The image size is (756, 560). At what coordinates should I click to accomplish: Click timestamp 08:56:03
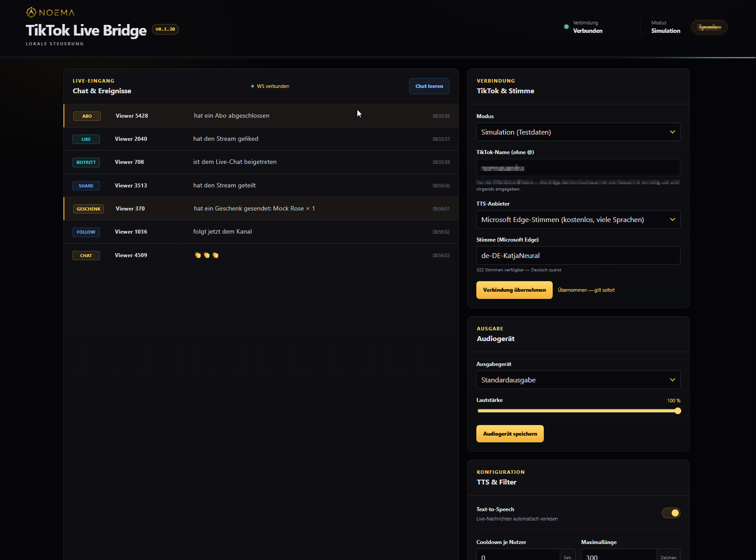coord(441,255)
